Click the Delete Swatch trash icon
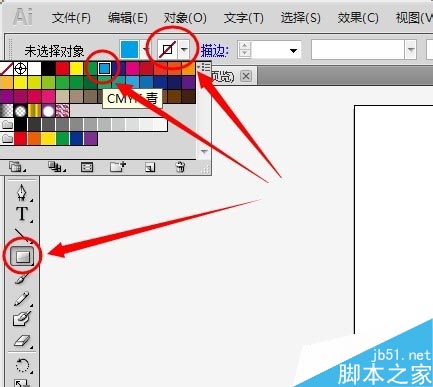433x387 pixels. click(x=180, y=166)
